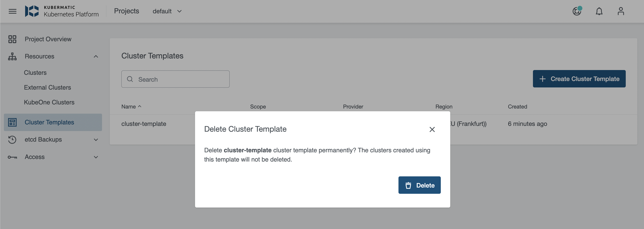Select Project Overview in the sidebar
The width and height of the screenshot is (644, 229).
point(48,39)
